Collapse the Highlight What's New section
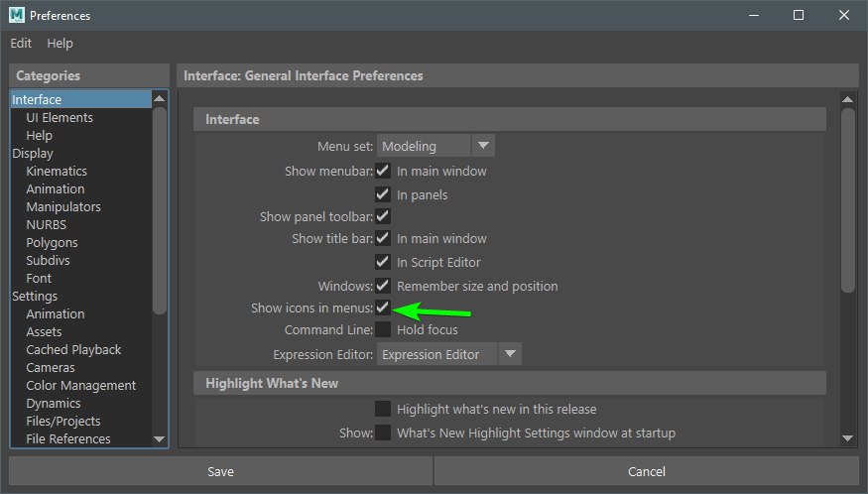The height and width of the screenshot is (494, 868). tap(509, 383)
